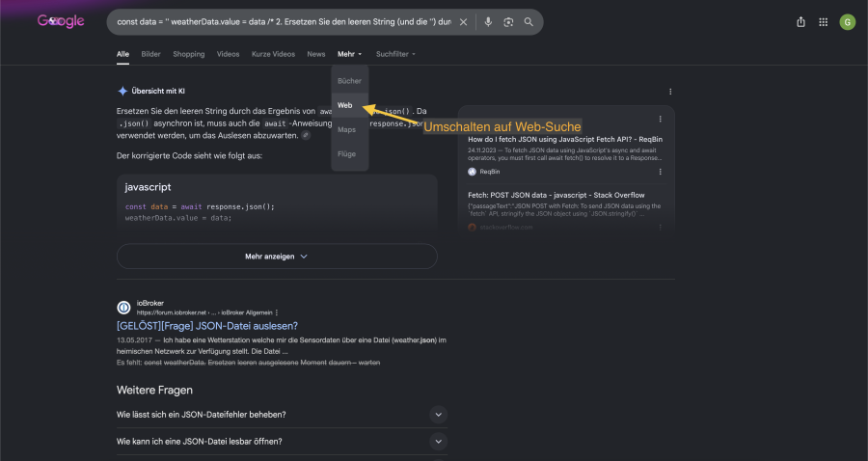Switch to the Bilder tab
Image resolution: width=868 pixels, height=461 pixels.
click(x=150, y=54)
